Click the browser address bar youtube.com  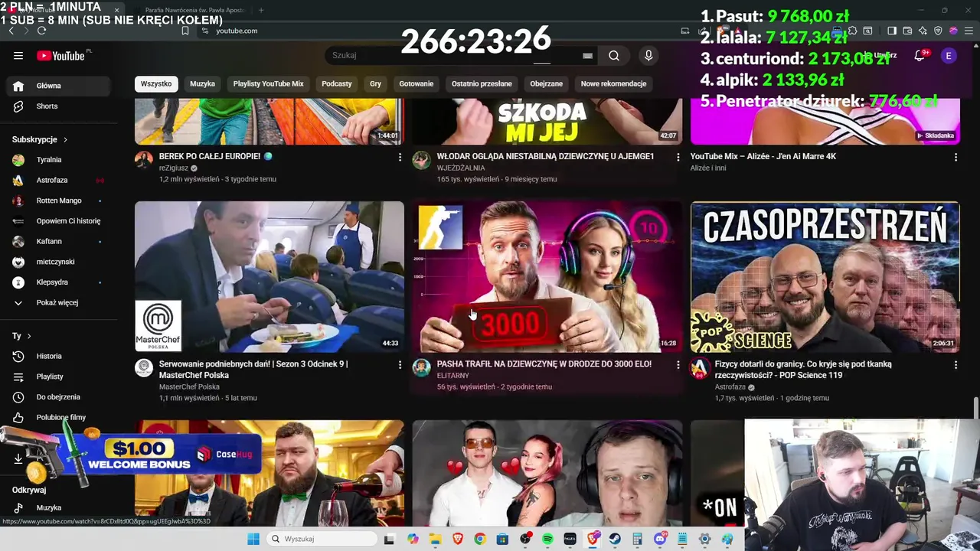click(237, 31)
